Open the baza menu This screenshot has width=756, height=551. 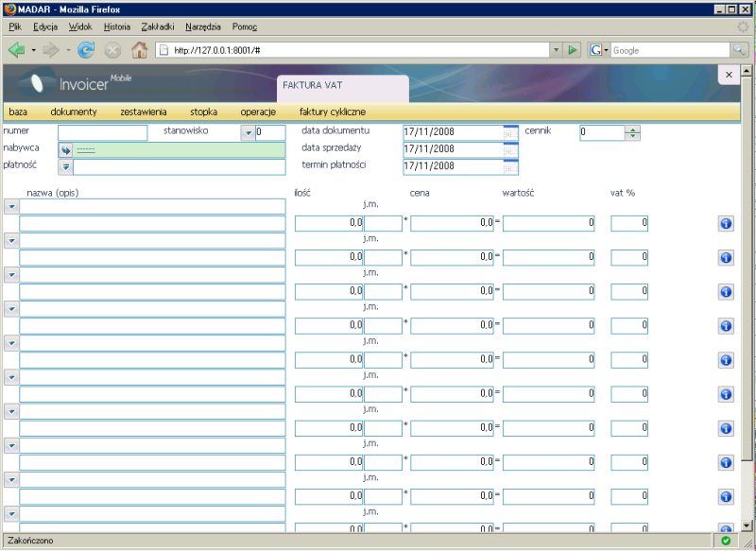coord(18,112)
